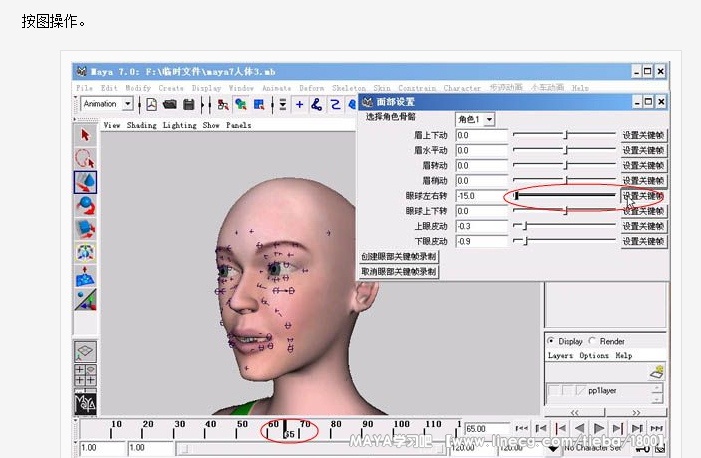Click the 眼球左右转 value field

point(481,196)
